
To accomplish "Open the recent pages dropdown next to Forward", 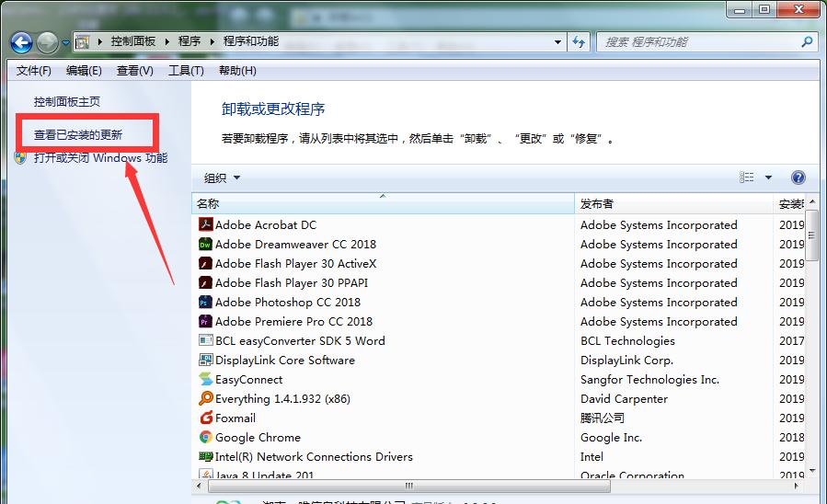I will (65, 42).
